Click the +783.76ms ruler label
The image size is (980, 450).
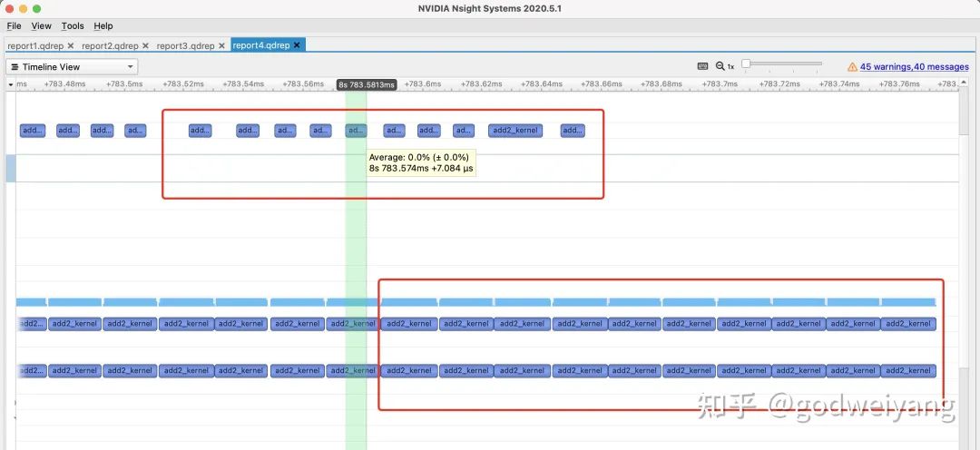click(898, 83)
